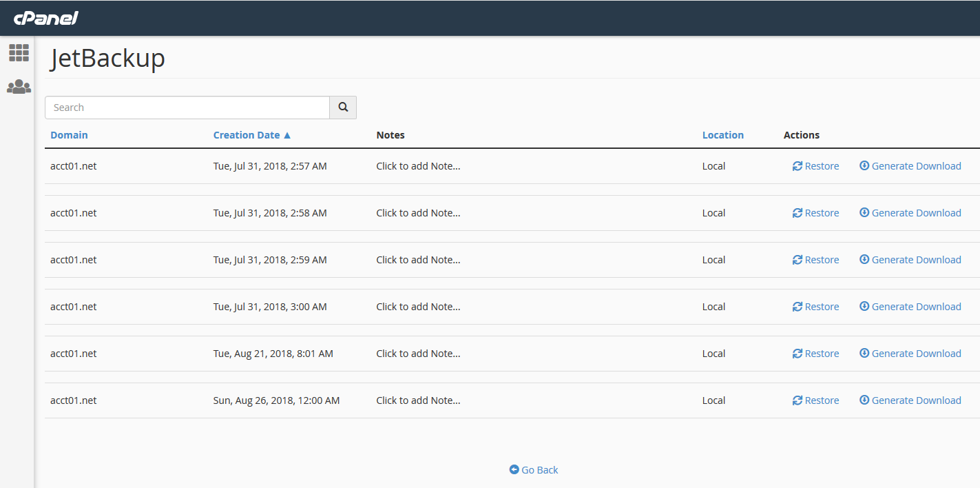Generate Download for 3:00 AM backup
Screen dimensions: 980x488
pos(910,307)
